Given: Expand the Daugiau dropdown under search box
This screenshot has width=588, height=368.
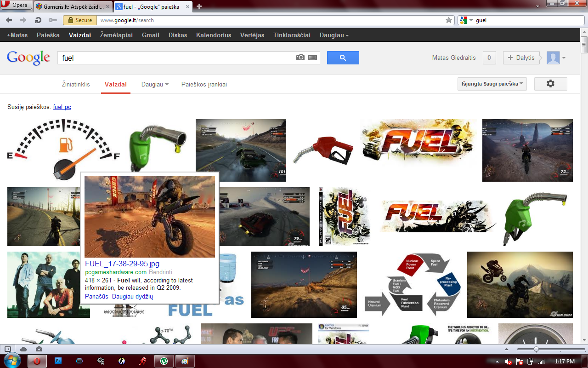Looking at the screenshot, I should coord(155,84).
